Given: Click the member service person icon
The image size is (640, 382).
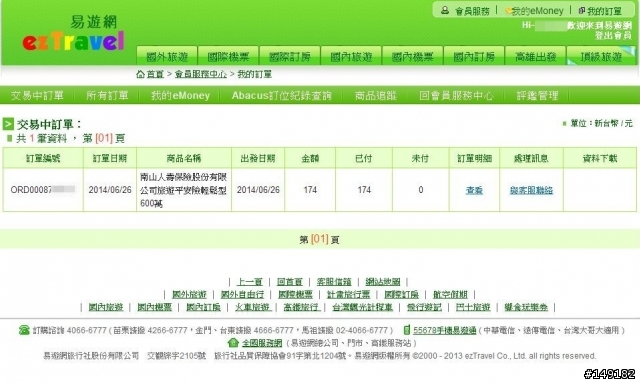Looking at the screenshot, I should click(x=445, y=10).
